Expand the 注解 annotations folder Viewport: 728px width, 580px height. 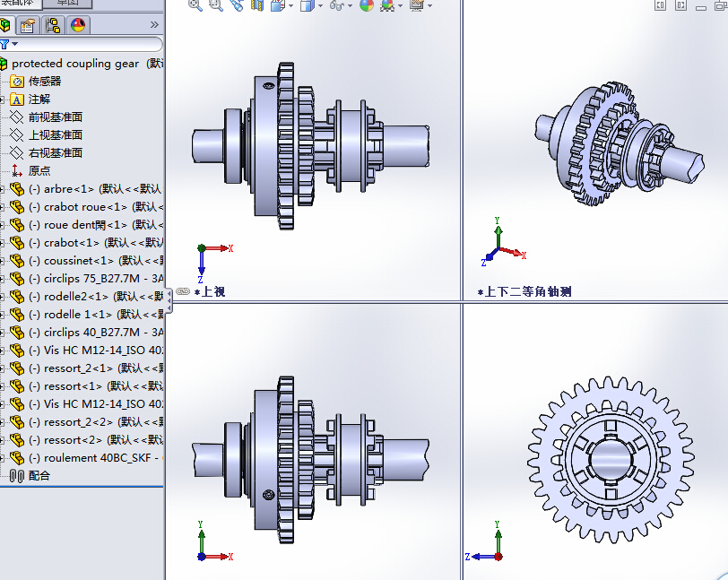coord(3,100)
